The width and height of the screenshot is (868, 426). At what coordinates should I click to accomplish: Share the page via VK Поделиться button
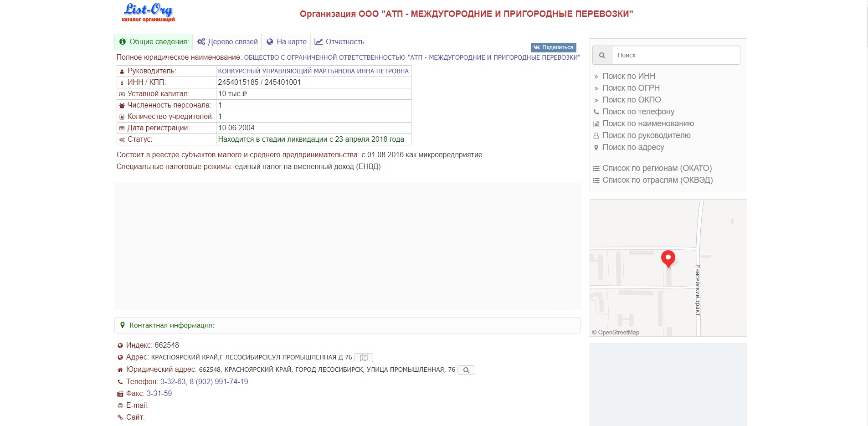pos(554,47)
